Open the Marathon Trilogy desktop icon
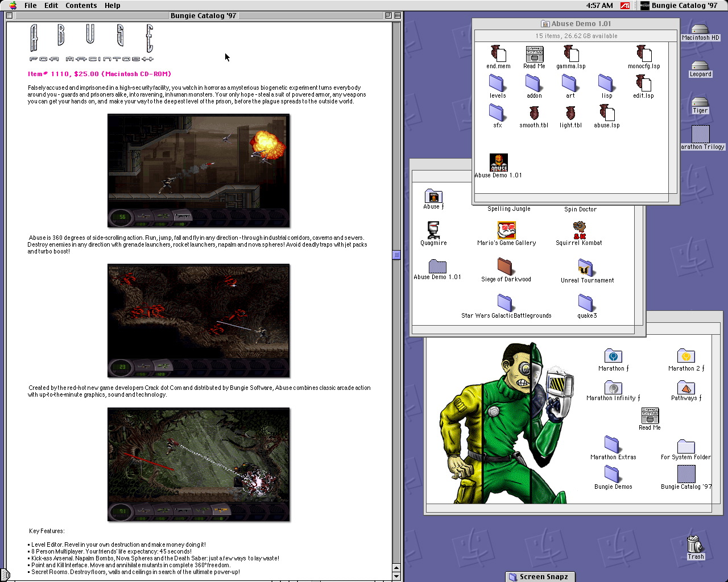The height and width of the screenshot is (582, 728). point(701,134)
